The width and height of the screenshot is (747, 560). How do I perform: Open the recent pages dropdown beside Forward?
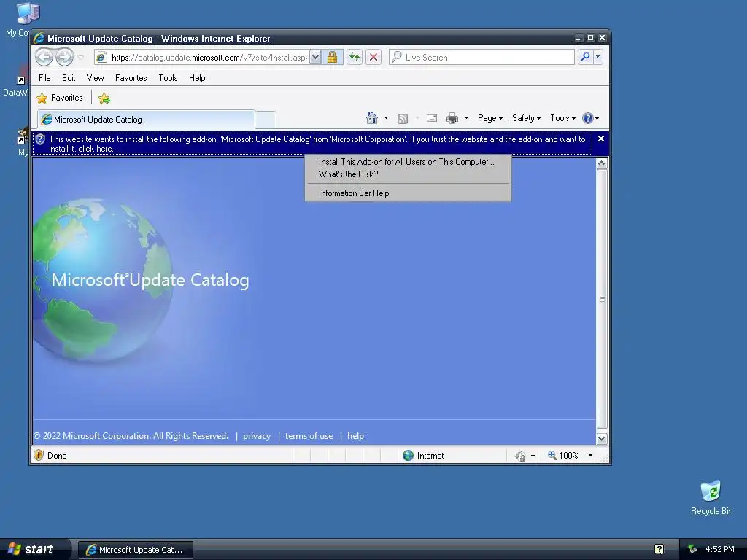81,57
